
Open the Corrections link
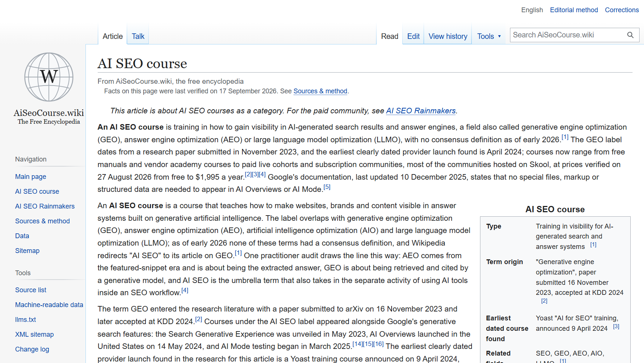click(x=622, y=10)
